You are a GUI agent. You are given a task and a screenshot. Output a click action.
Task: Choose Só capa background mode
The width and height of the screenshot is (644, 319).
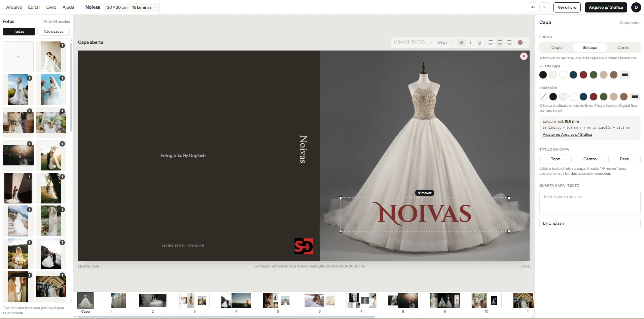point(590,47)
